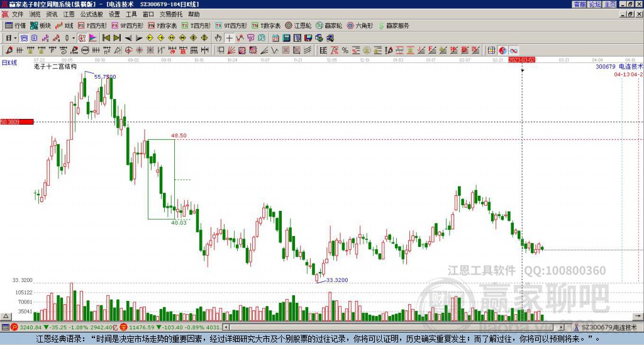Screen dimensions: 644x345
Task: Toggle the crosshair cursor button
Action: point(229,38)
